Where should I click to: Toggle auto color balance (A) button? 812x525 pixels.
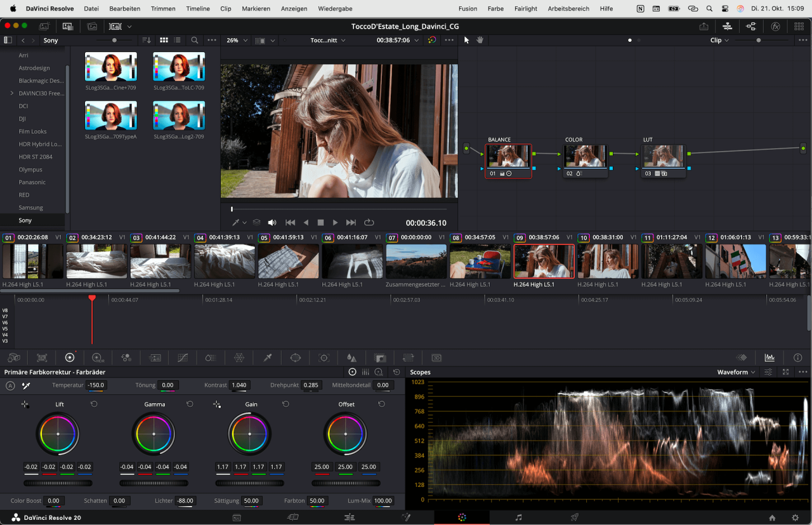[x=10, y=385]
